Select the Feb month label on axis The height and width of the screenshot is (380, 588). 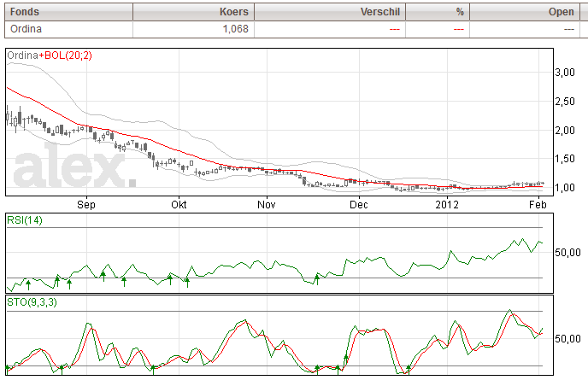[538, 205]
